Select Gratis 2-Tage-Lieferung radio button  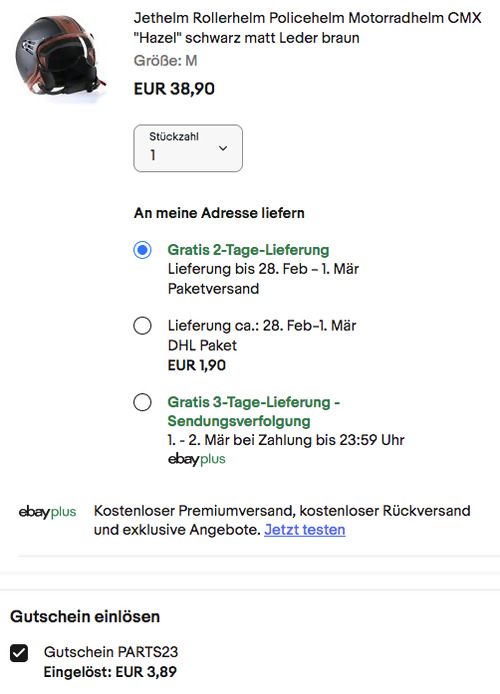[x=142, y=250]
